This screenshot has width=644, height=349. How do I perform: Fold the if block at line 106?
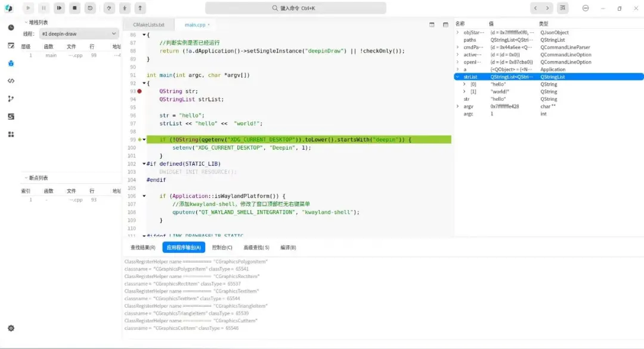(144, 196)
